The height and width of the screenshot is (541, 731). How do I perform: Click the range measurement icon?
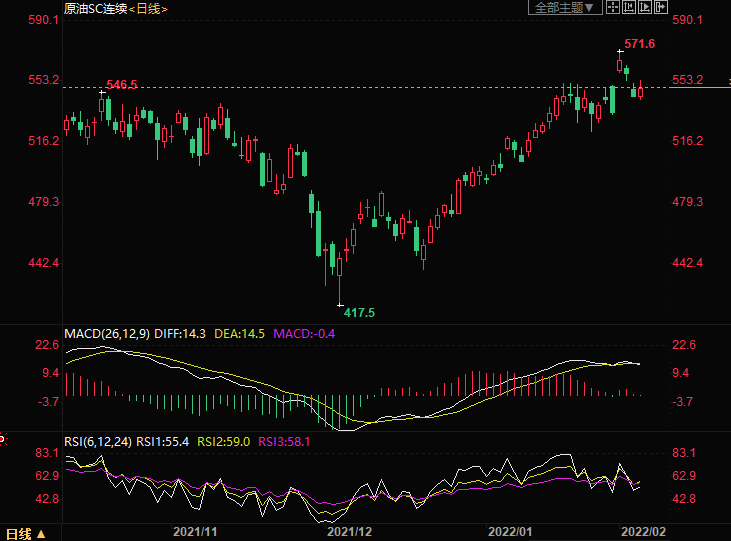tap(629, 8)
